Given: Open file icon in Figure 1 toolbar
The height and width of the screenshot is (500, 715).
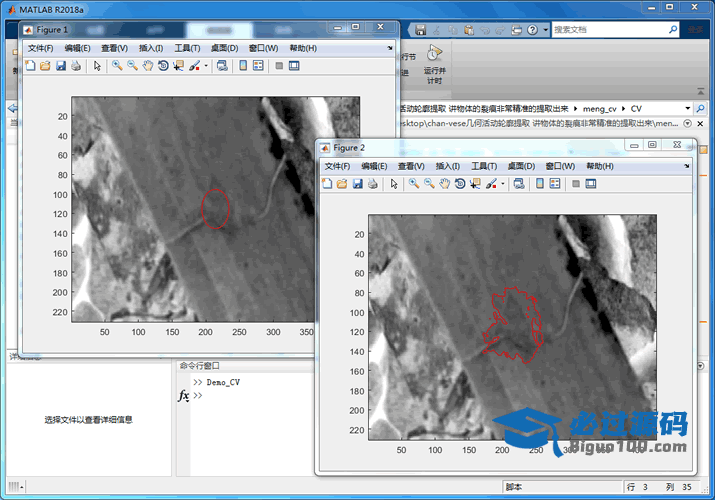Looking at the screenshot, I should click(45, 66).
